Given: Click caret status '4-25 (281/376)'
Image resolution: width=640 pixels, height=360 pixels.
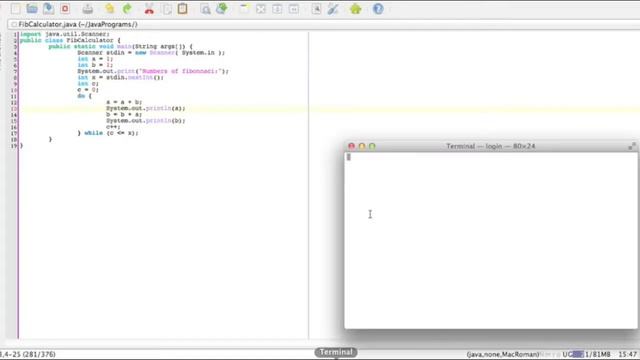Looking at the screenshot, I should [28, 354].
